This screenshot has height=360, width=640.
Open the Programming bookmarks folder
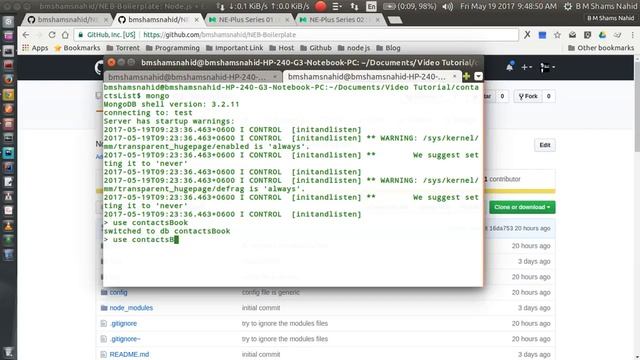pos(173,48)
